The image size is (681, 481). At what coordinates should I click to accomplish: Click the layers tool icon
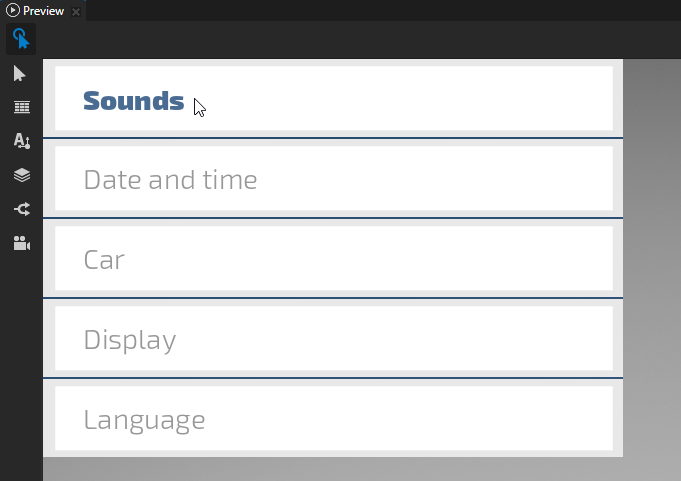click(x=21, y=175)
